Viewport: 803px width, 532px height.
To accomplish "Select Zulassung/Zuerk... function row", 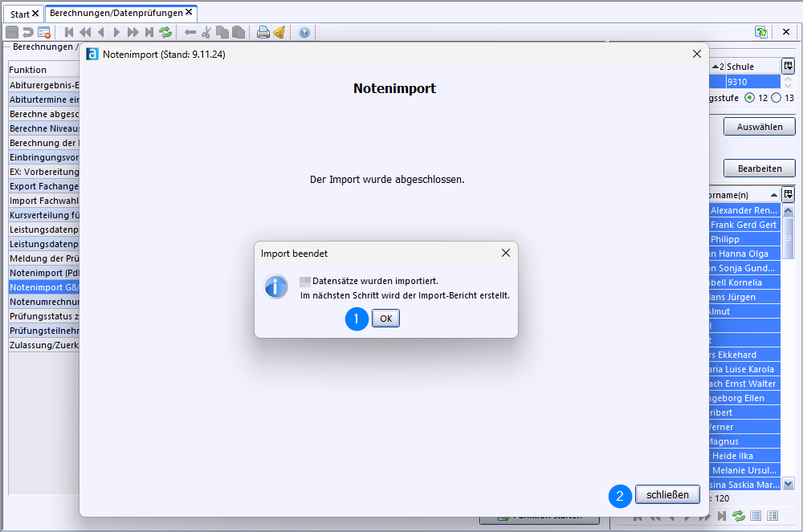I will click(44, 345).
